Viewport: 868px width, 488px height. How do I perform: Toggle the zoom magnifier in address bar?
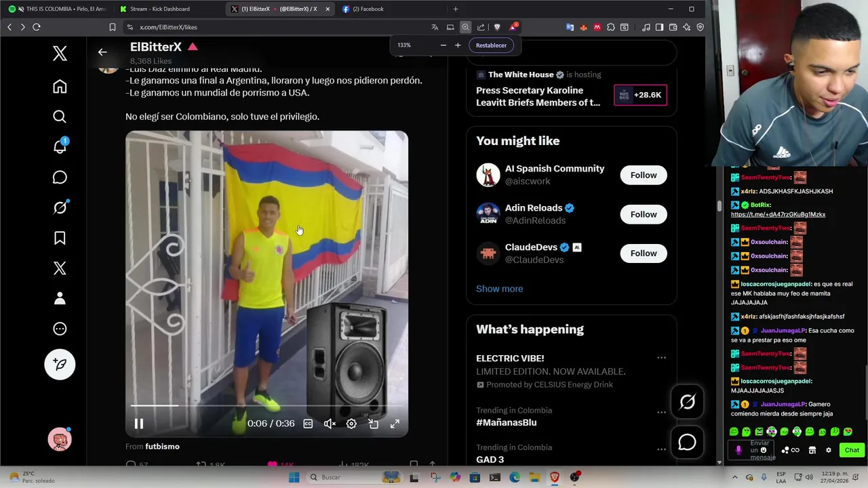point(465,27)
